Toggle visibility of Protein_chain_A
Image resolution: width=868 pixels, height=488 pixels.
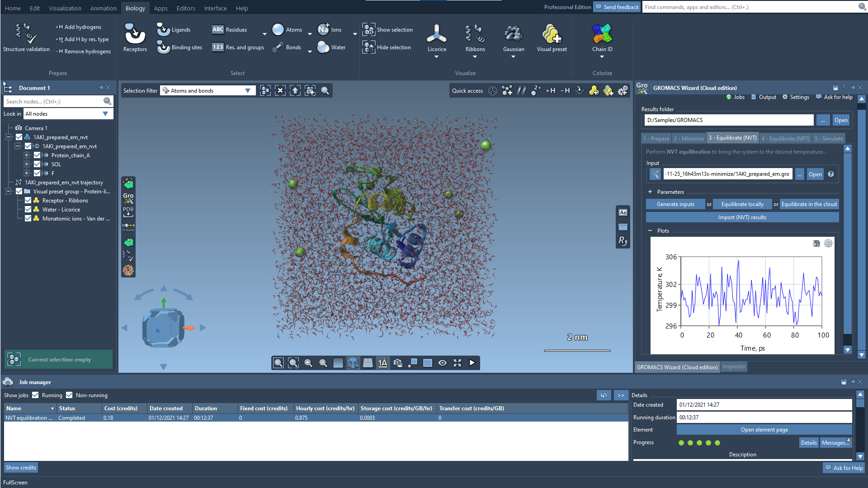coord(37,155)
